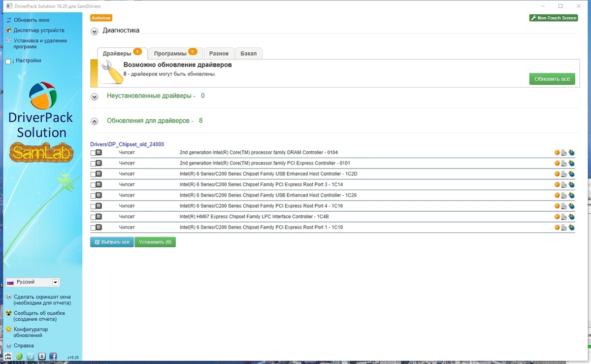Screen dimensions: 591x364
Task: Click globe icon in PCI Express Controller 0101 row
Action: click(571, 164)
